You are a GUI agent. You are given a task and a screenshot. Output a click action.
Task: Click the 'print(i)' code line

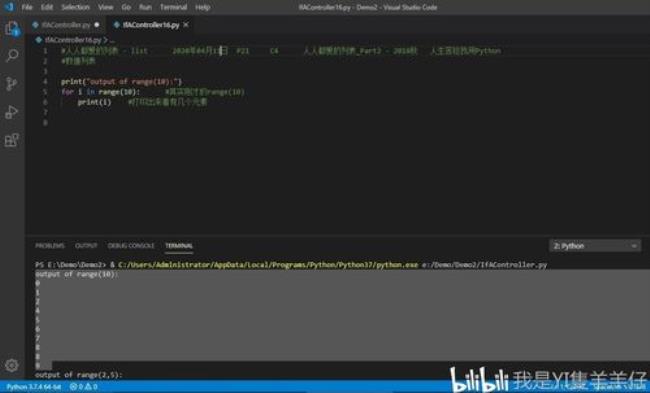point(95,102)
